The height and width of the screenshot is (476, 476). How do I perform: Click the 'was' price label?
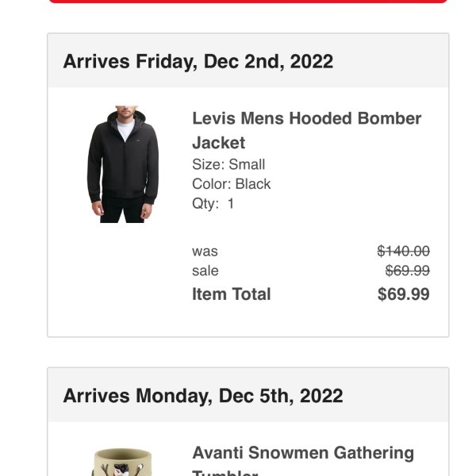(x=205, y=251)
